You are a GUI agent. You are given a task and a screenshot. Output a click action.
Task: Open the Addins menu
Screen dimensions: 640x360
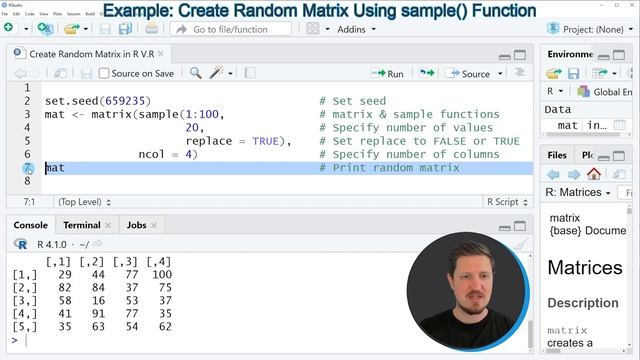pyautogui.click(x=356, y=29)
